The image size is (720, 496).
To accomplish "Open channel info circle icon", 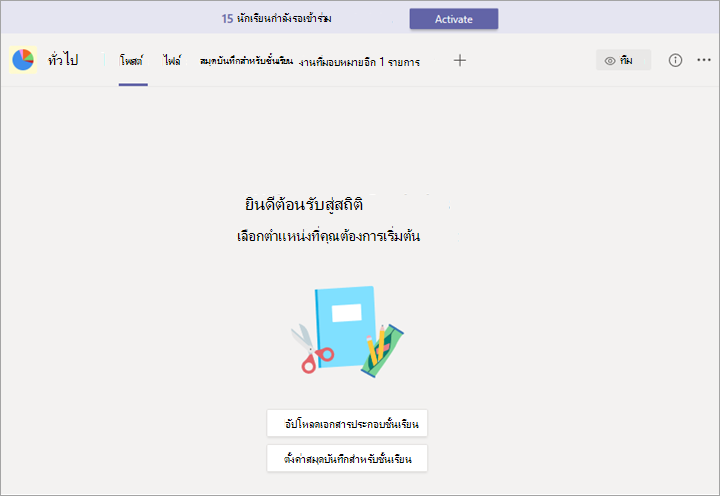I will pos(675,60).
